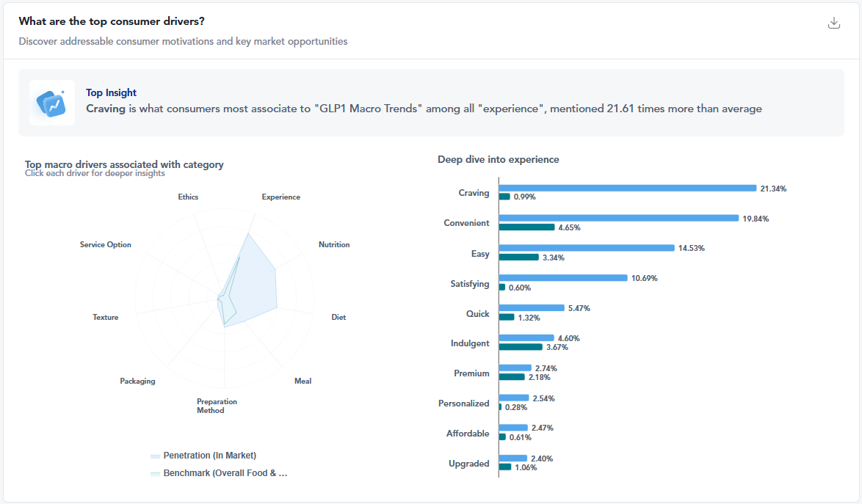Select the Experience driver on radar chart
Viewport: 862px width, 504px height.
[x=280, y=197]
